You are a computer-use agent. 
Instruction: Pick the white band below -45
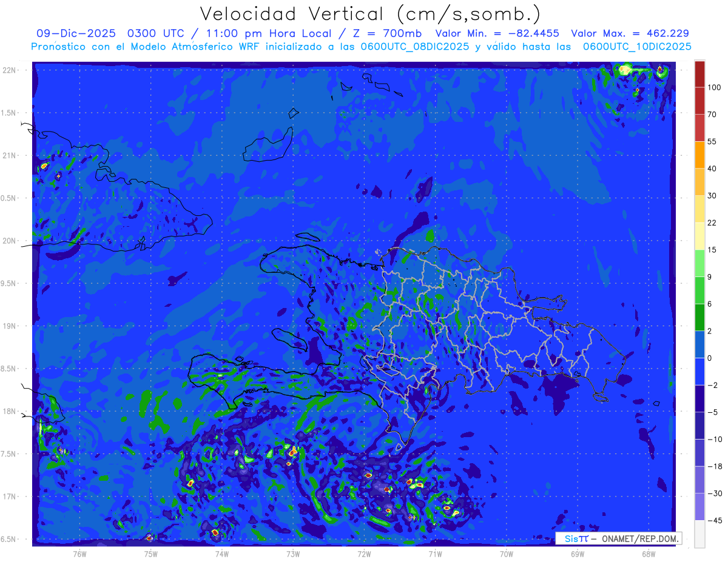point(699,534)
